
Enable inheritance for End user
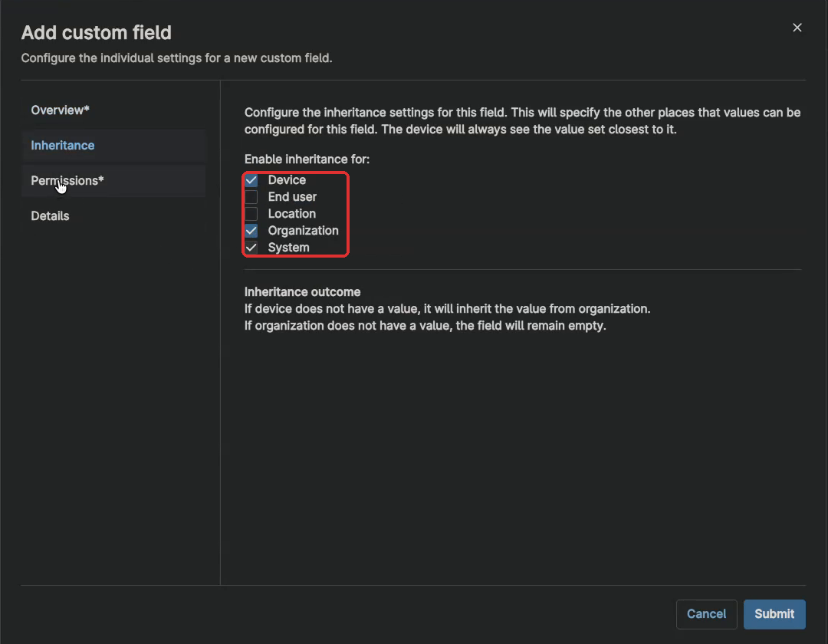pos(251,198)
